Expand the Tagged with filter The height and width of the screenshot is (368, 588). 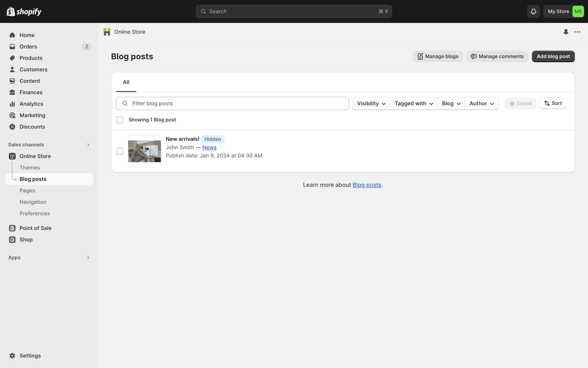(x=413, y=104)
